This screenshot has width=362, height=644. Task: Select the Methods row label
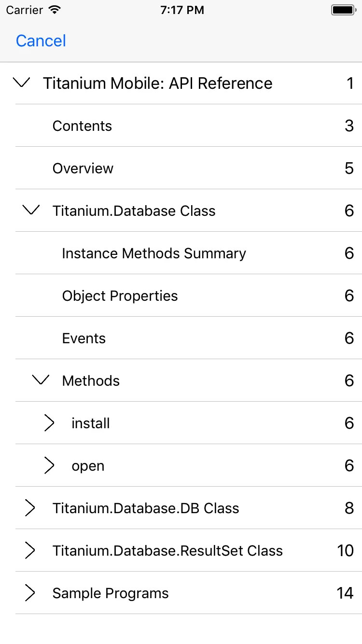tap(91, 381)
